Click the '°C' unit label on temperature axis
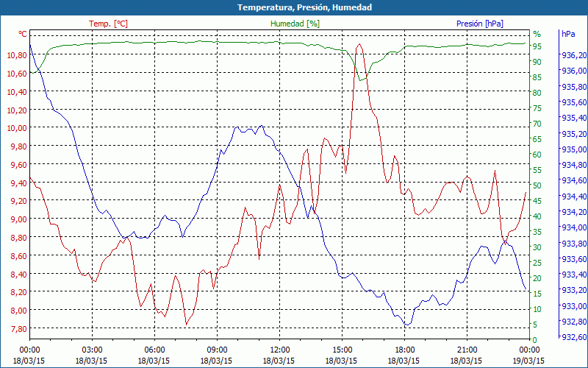 pos(23,34)
